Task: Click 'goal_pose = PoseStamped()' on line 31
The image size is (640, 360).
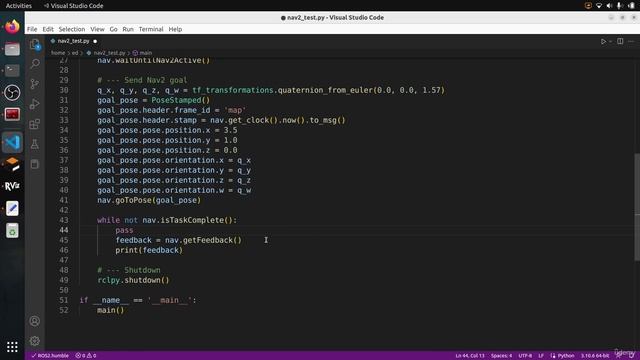Action: (153, 100)
